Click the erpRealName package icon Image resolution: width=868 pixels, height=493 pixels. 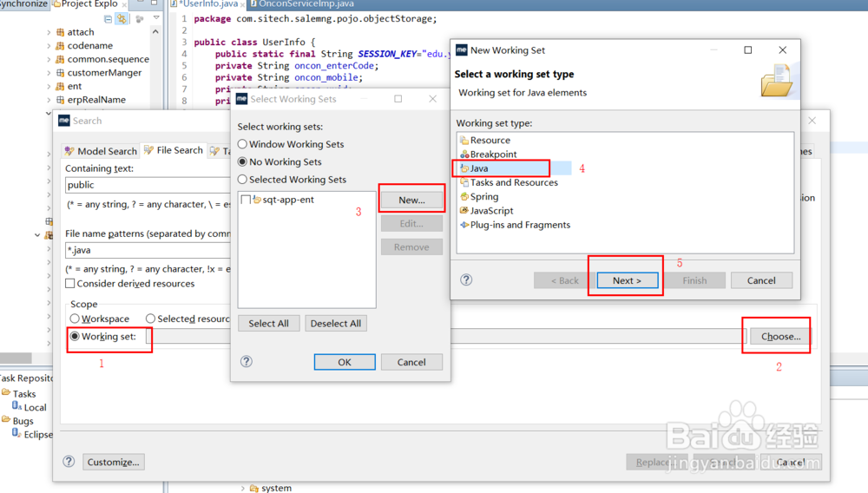(x=61, y=100)
